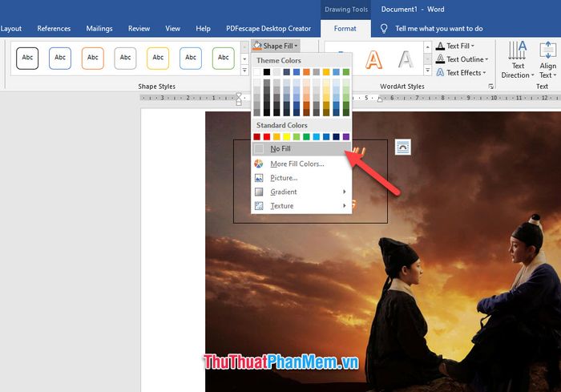Pick the orange theme color swatch

[x=306, y=72]
